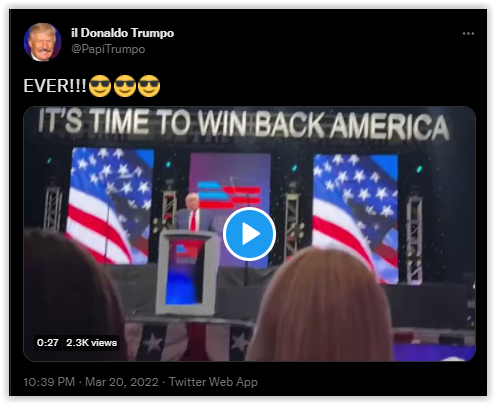The image size is (495, 404).
Task: Click the last sunglasses emoji
Action: pos(149,86)
